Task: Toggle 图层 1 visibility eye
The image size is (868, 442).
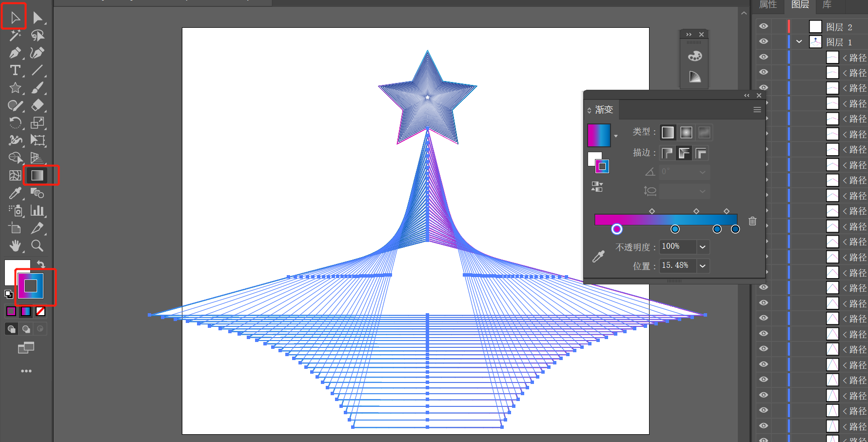Action: [764, 41]
